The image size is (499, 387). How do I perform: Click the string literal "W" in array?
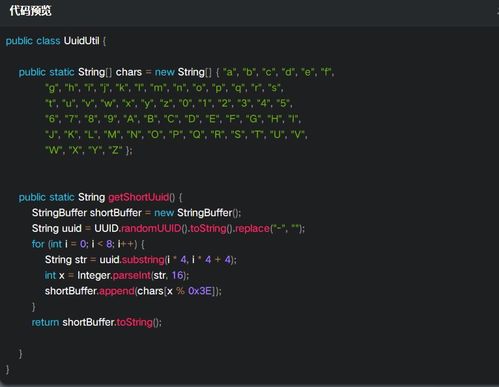[53, 150]
